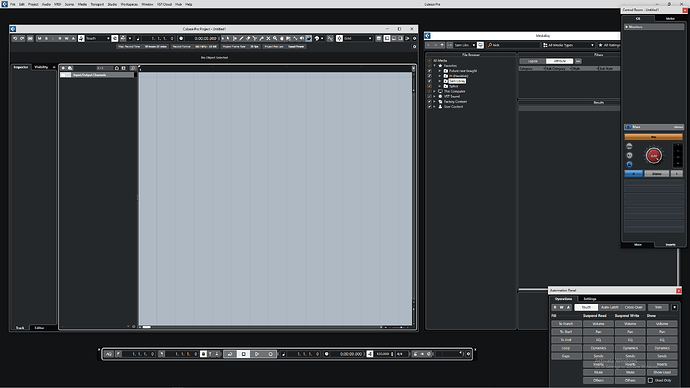Screen dimensions: 690x388
Task: Open the Touch automation mode dropdown
Action: pyautogui.click(x=98, y=38)
